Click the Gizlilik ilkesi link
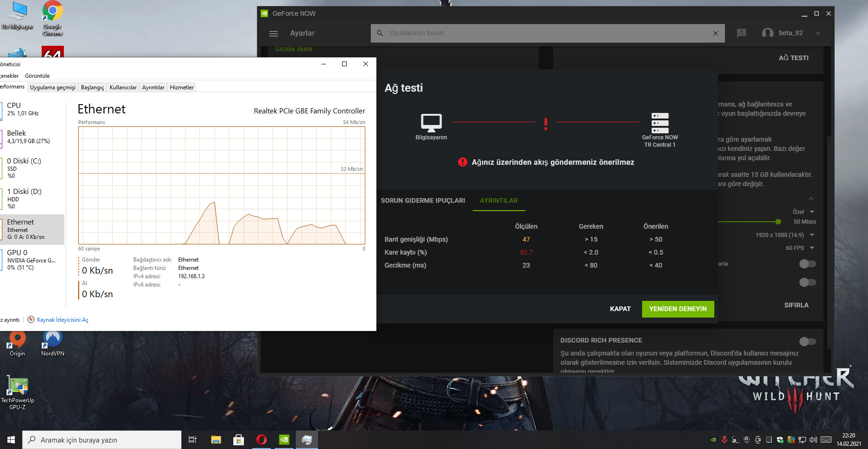Image resolution: width=868 pixels, height=449 pixels. (294, 49)
